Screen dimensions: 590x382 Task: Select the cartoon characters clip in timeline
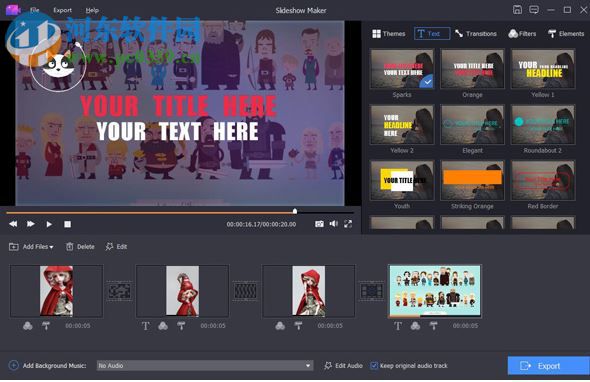[x=435, y=291]
